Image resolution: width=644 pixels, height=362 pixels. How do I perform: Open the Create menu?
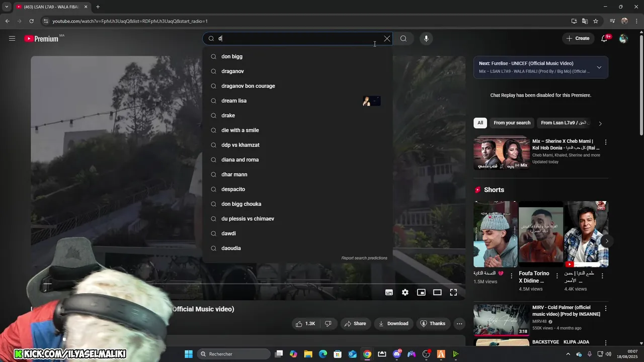coord(578,38)
